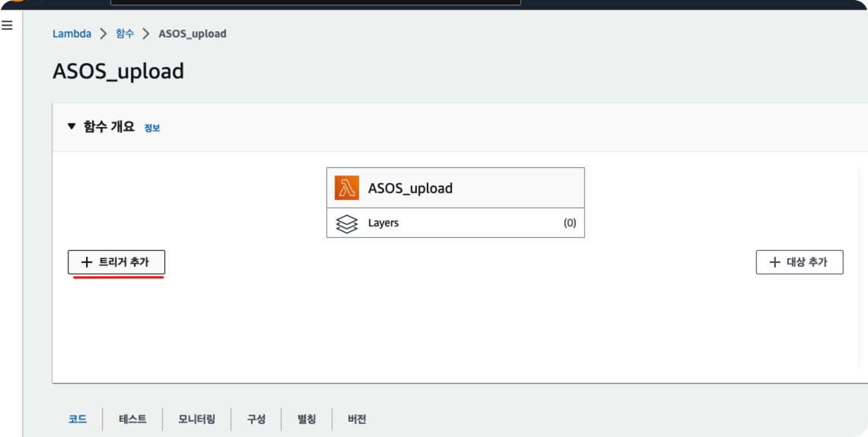Switch to the 테스트 tab
868x437 pixels.
coord(133,420)
